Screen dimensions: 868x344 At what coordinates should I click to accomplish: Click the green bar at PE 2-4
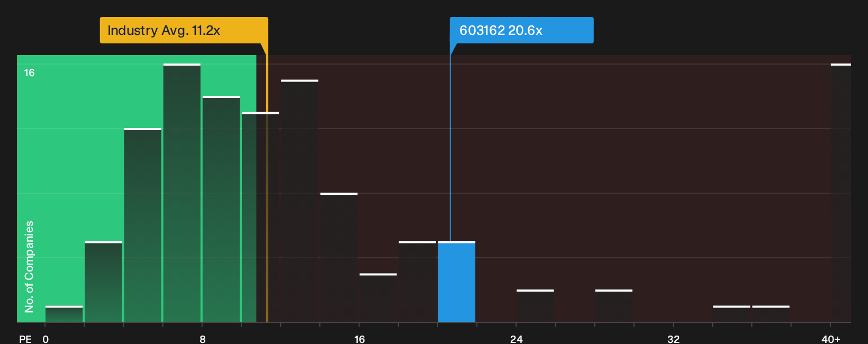click(x=103, y=282)
